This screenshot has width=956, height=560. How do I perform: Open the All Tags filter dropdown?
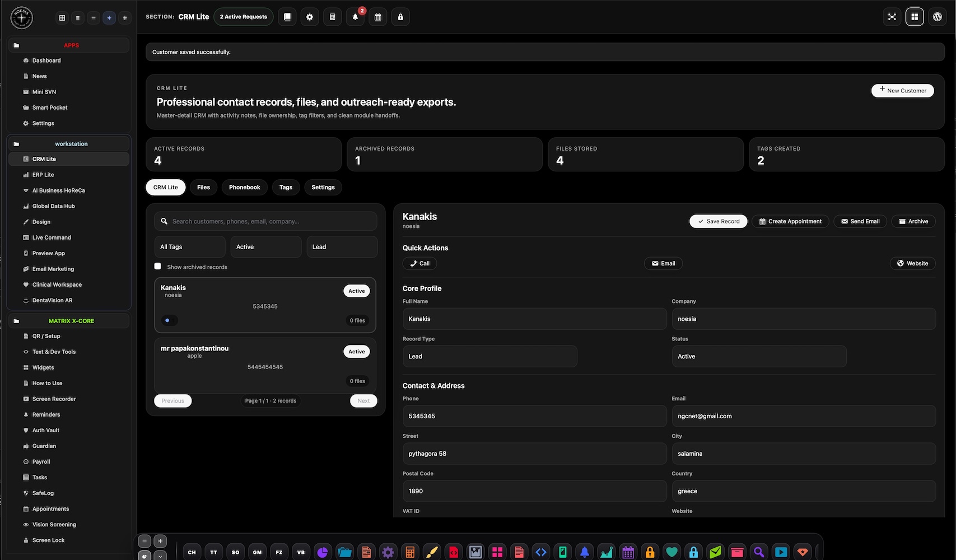tap(190, 247)
